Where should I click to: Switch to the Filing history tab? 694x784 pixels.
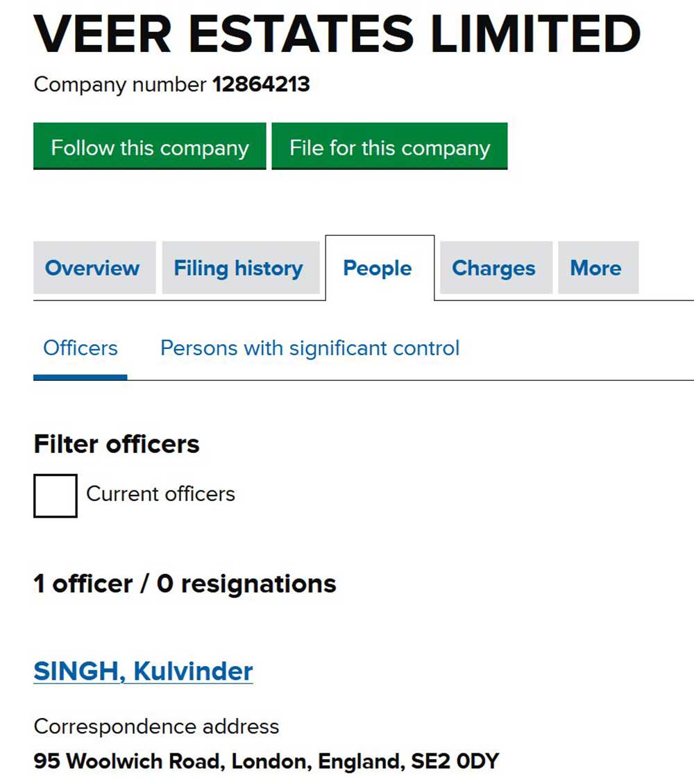coord(238,269)
